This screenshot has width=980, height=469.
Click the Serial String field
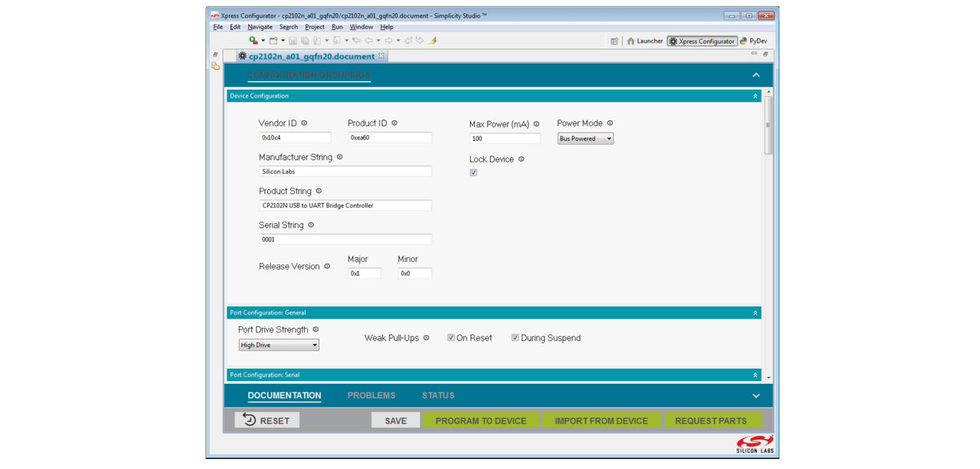(345, 239)
